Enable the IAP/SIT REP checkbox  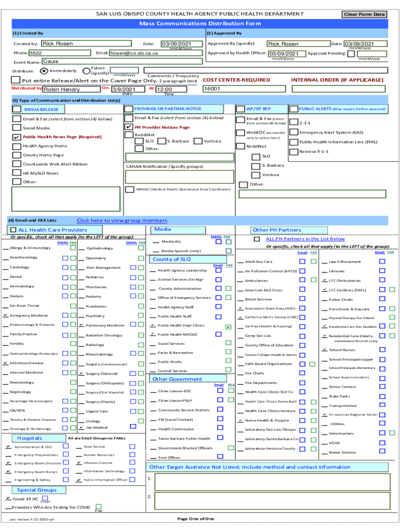click(241, 109)
